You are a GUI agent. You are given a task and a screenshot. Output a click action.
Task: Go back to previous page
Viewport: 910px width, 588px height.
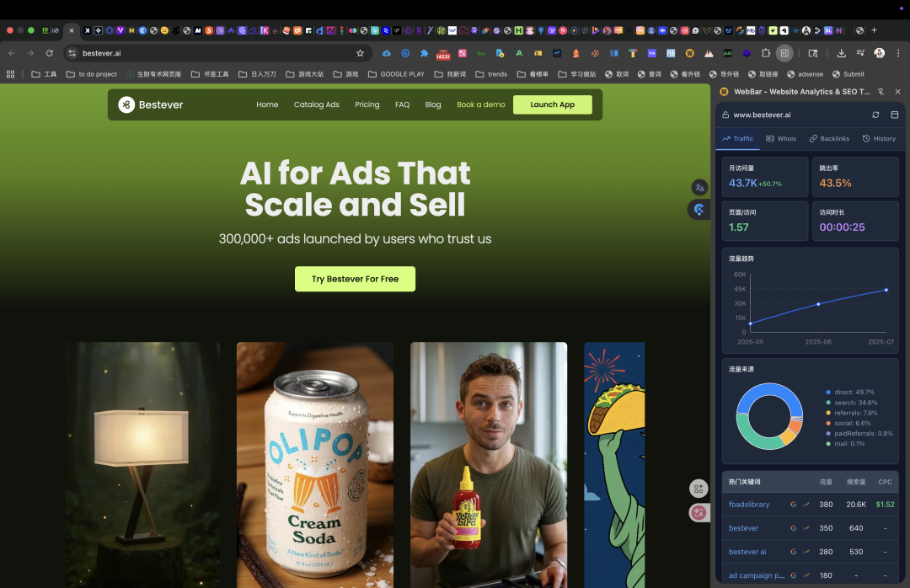12,53
